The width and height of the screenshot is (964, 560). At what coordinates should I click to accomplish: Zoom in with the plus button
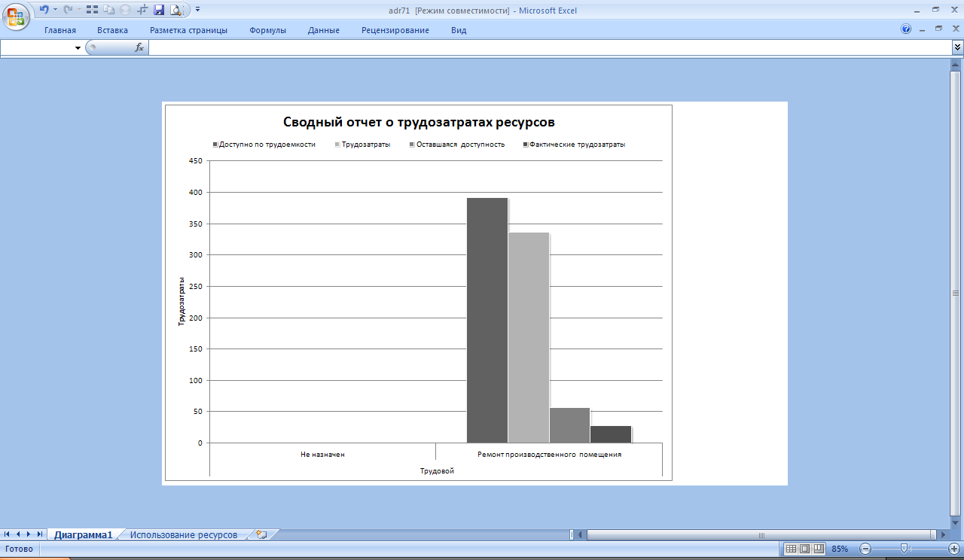click(953, 549)
